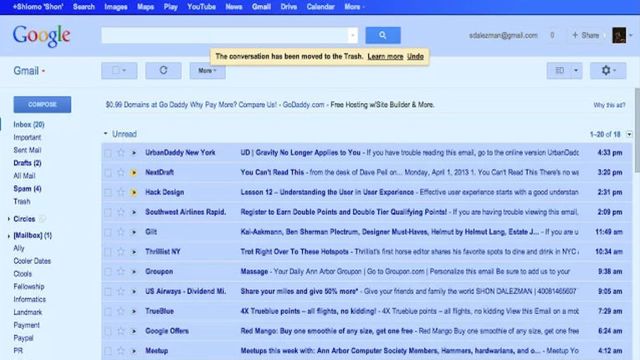The height and width of the screenshot is (360, 640).
Task: Open Calendar from the top bar
Action: pos(320,7)
